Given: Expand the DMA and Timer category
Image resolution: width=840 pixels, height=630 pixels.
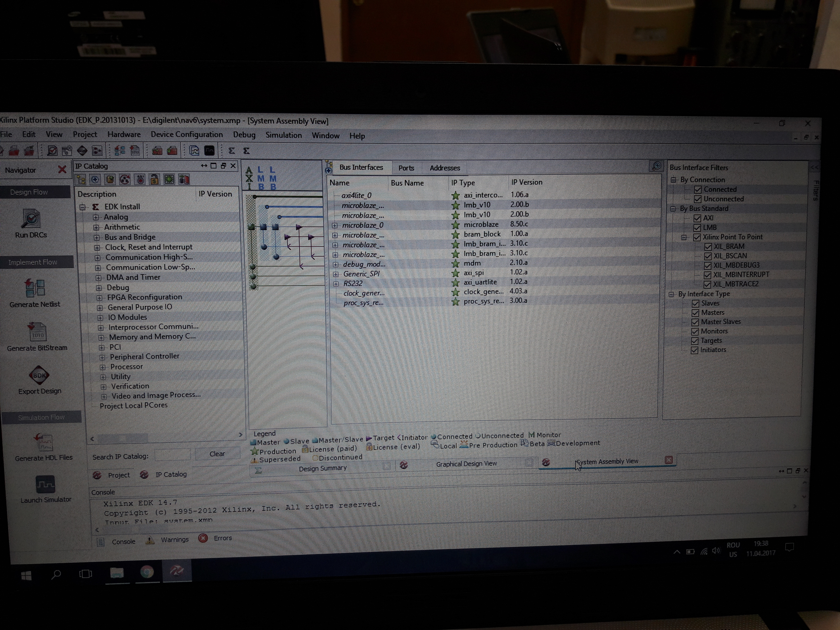Looking at the screenshot, I should 98,278.
